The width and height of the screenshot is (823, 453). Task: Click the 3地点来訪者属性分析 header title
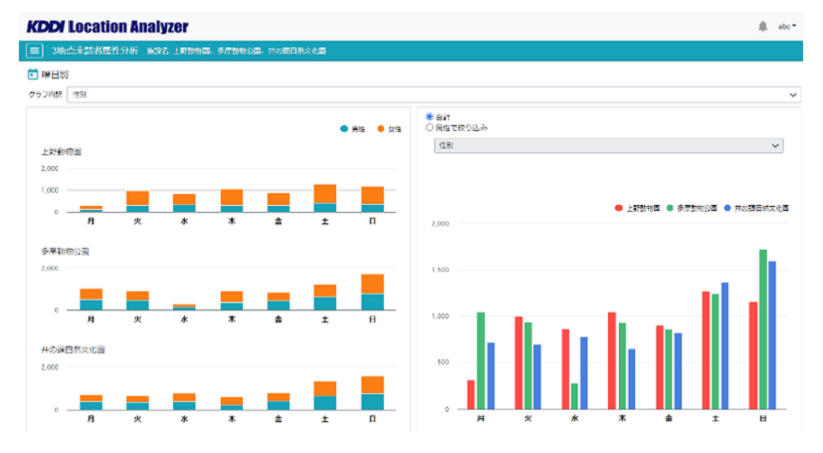[x=94, y=50]
